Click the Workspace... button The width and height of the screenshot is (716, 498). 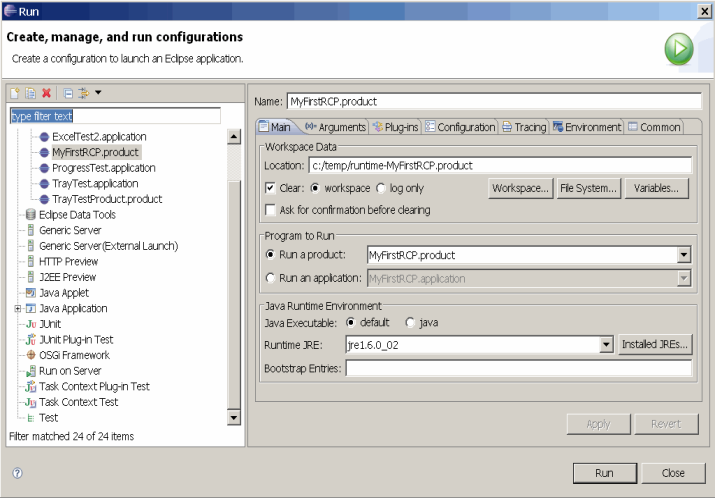pyautogui.click(x=521, y=188)
